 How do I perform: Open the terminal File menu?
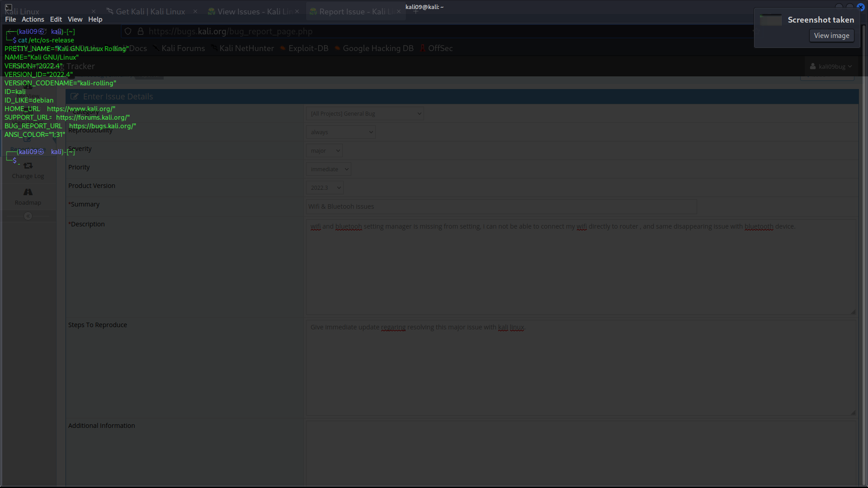click(x=10, y=19)
